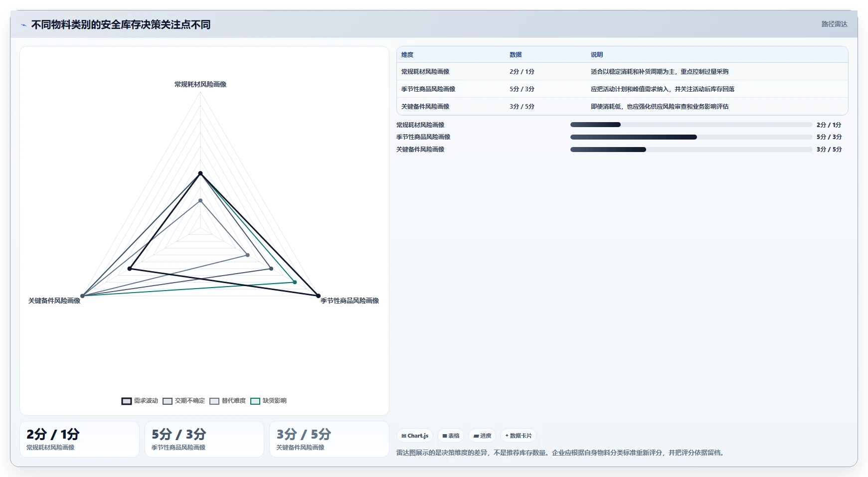Click table cell 5分 / 3分
Screen dimensions: 868x477
coord(522,89)
